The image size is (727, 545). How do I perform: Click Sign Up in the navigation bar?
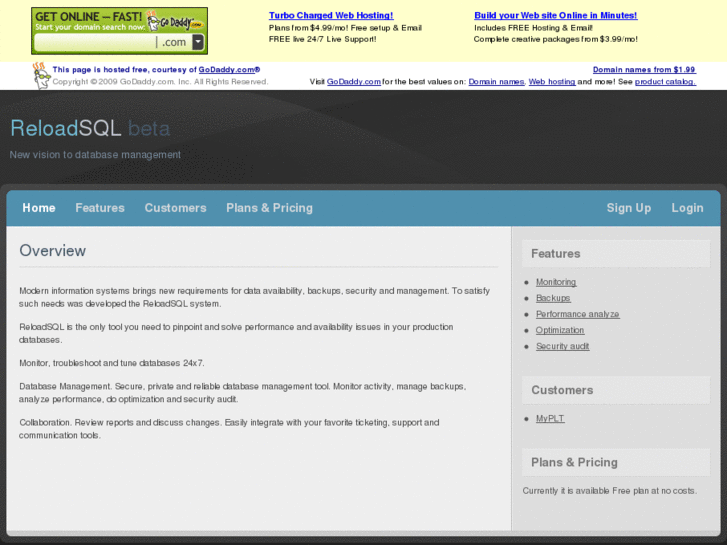point(629,208)
